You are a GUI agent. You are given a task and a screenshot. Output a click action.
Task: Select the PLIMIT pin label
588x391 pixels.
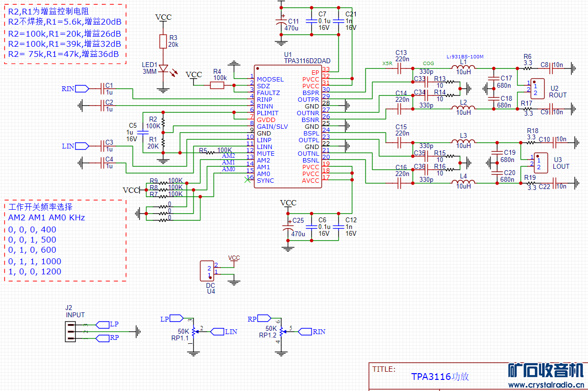(x=267, y=113)
